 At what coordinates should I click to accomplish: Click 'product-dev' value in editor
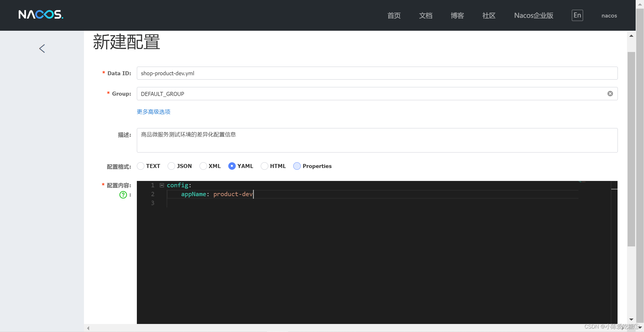(233, 194)
